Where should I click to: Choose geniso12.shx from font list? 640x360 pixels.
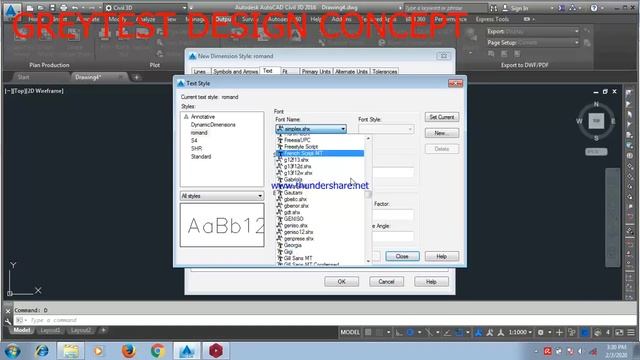pyautogui.click(x=320, y=232)
